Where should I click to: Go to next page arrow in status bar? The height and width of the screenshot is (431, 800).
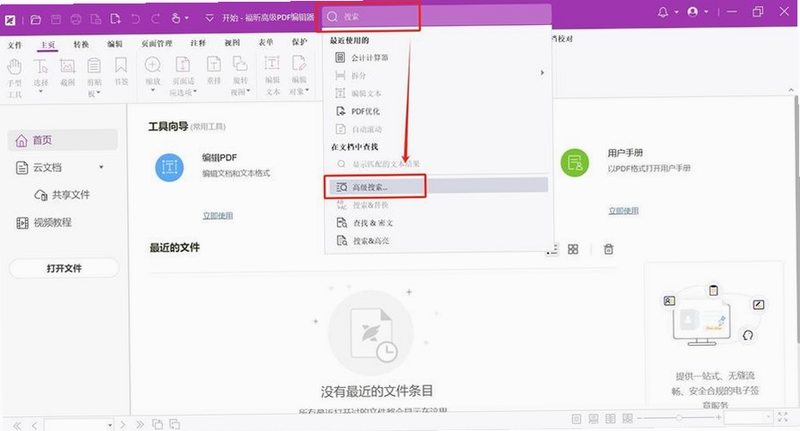122,424
